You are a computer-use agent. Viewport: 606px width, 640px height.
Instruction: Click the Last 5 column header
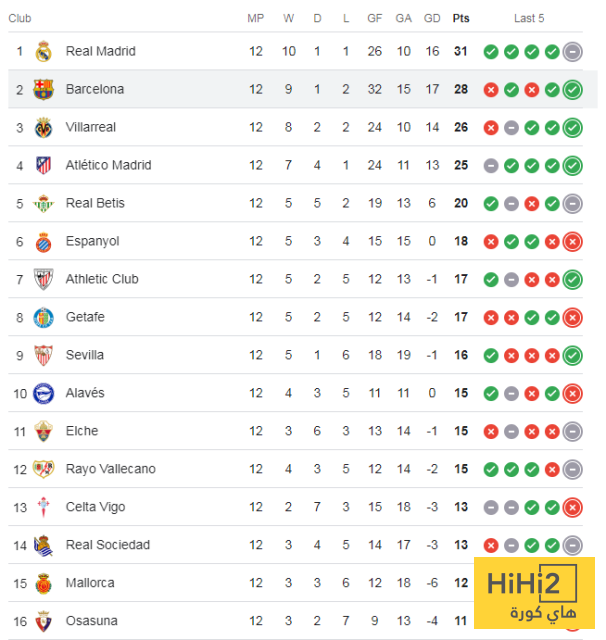coord(529,18)
